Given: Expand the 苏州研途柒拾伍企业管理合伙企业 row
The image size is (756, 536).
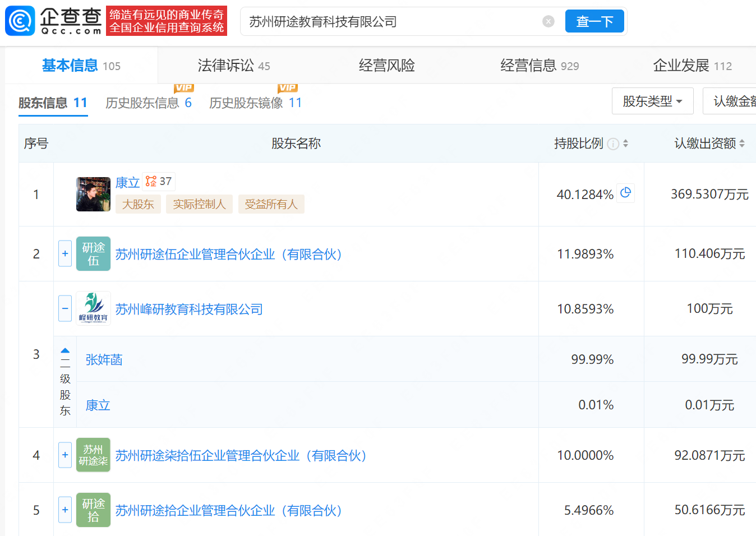Looking at the screenshot, I should coord(65,455).
